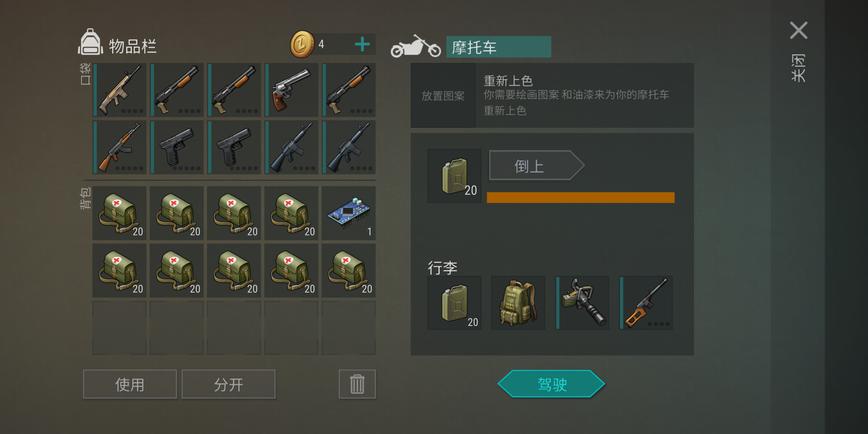This screenshot has height=434, width=868.
Task: Select the first medkit bag in backpack
Action: pyautogui.click(x=119, y=213)
